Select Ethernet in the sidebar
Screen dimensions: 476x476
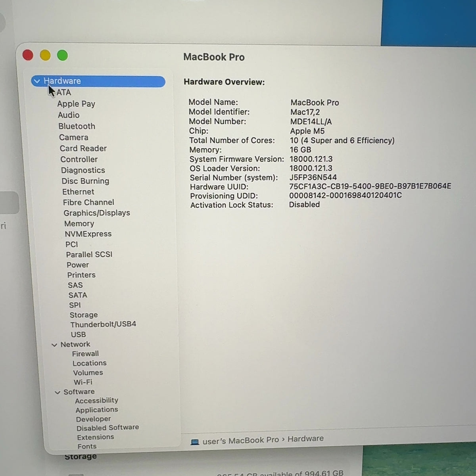(78, 192)
